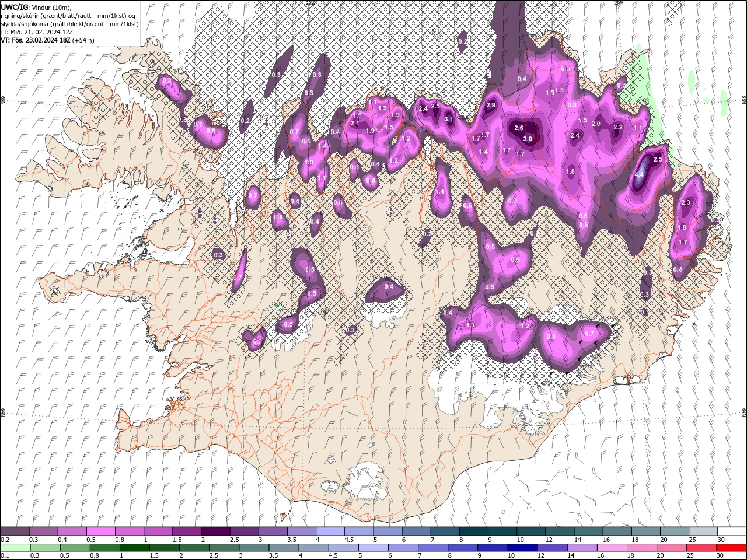Click the 2.6 value label on the map
Screen dimensions: 747x560
click(519, 128)
